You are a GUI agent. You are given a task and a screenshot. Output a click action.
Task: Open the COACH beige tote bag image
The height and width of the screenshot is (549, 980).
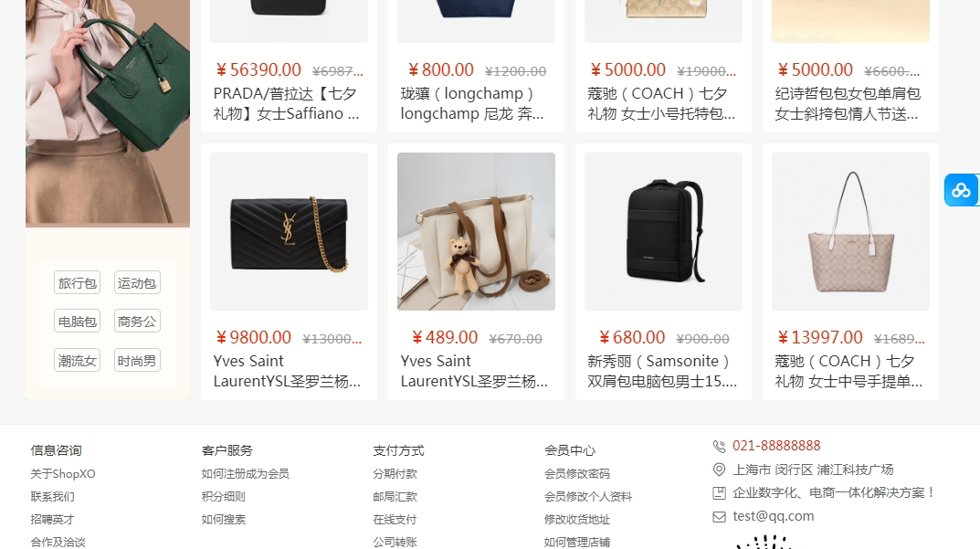[850, 231]
